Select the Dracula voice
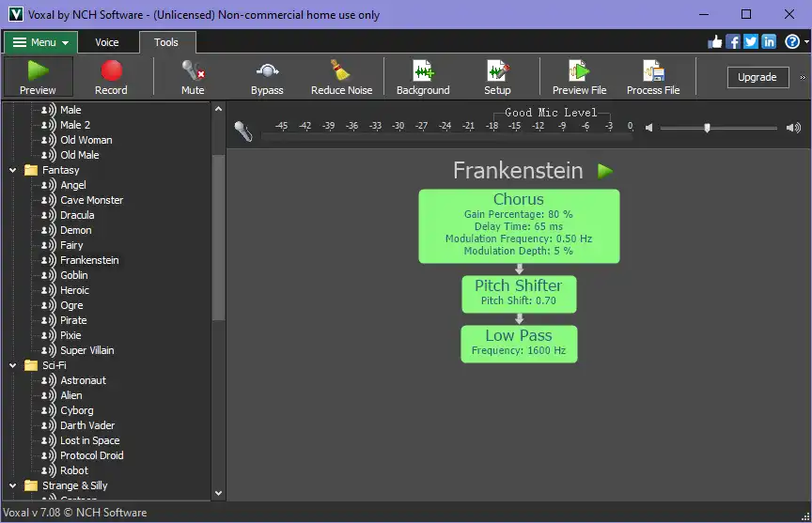The width and height of the screenshot is (812, 523). pos(77,215)
